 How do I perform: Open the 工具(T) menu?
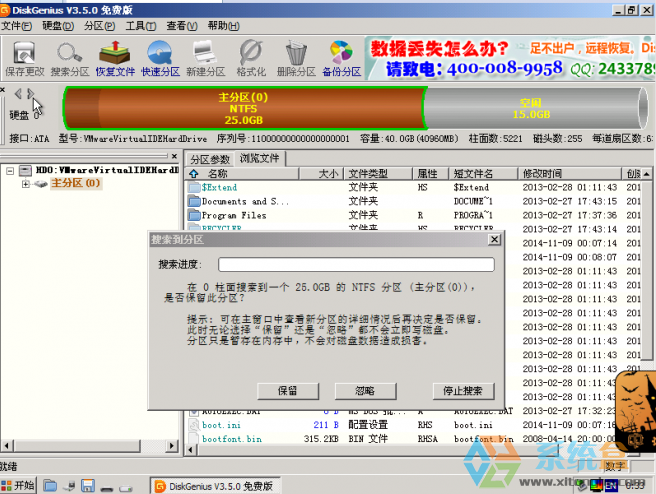click(x=141, y=26)
